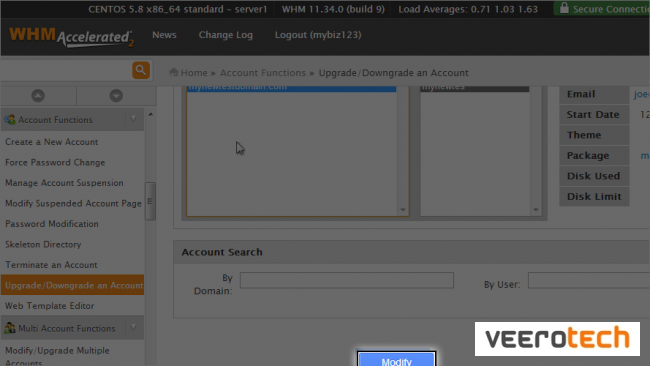This screenshot has width=650, height=366.
Task: Click the orange search magnifier icon
Action: point(141,70)
